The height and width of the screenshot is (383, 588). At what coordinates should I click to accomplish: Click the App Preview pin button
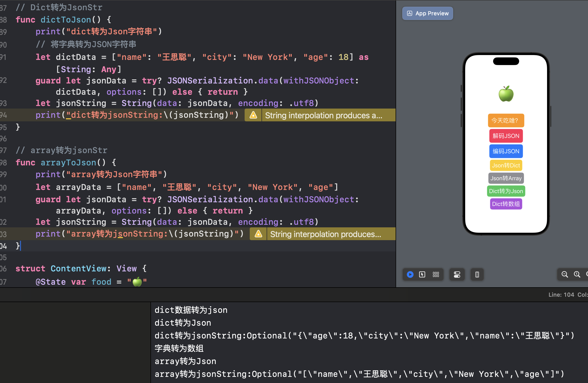coord(428,13)
